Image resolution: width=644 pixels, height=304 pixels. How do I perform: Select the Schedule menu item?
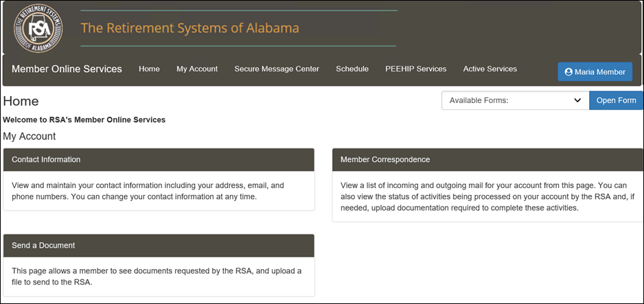coord(352,69)
